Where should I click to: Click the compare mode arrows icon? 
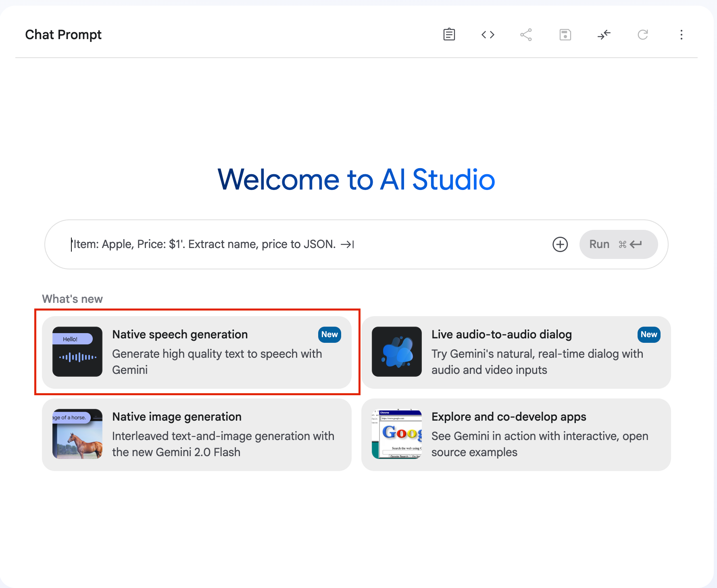pos(604,35)
